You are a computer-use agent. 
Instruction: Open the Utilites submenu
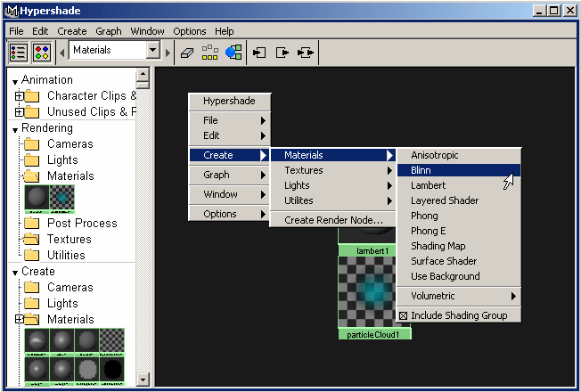(332, 200)
